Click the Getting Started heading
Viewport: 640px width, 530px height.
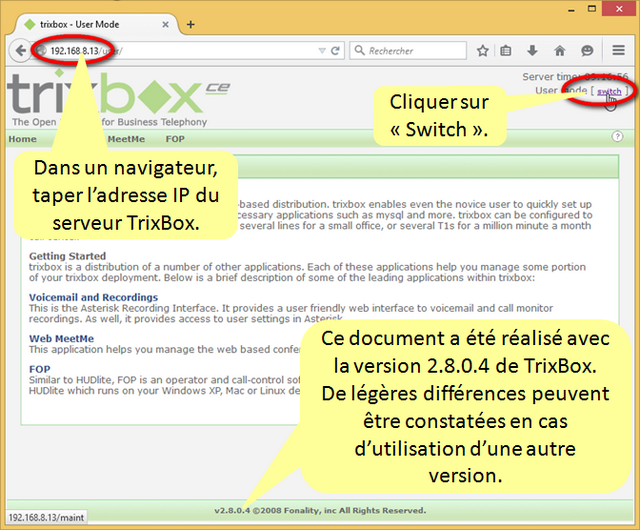(67, 256)
